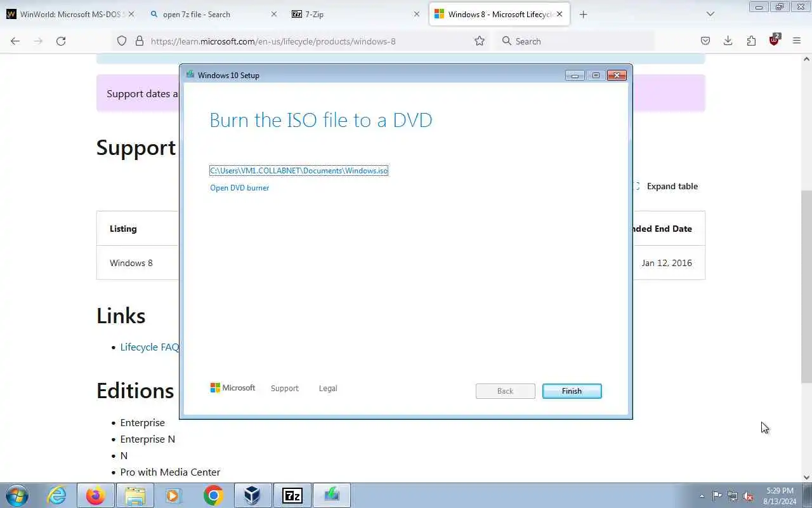Open Windows Media Player from the taskbar
812x508 pixels.
[x=174, y=495]
